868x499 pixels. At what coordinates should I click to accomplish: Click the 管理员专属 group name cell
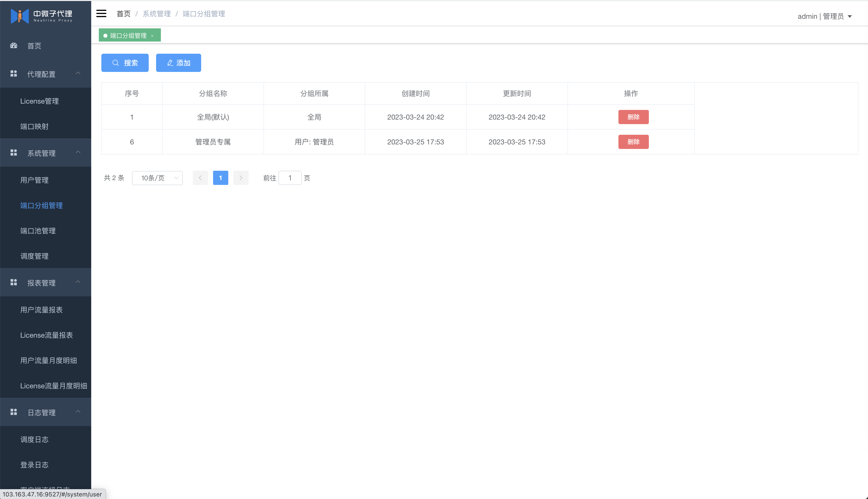pyautogui.click(x=213, y=142)
